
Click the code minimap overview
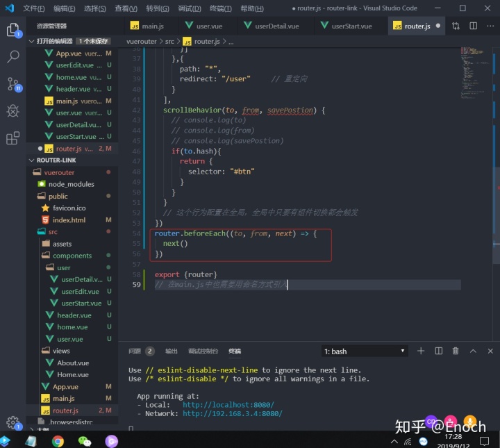pos(475,74)
